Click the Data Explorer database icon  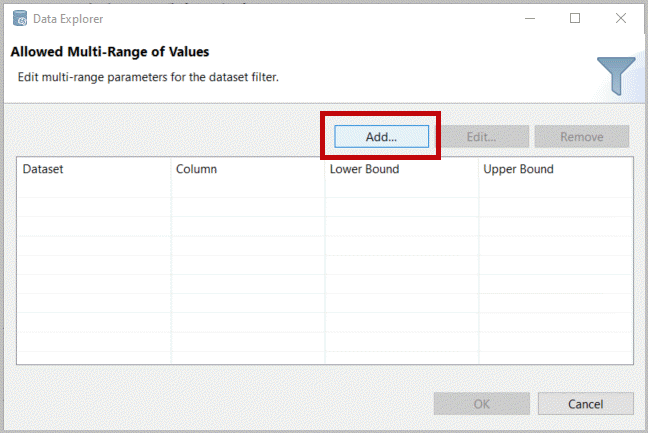19,18
